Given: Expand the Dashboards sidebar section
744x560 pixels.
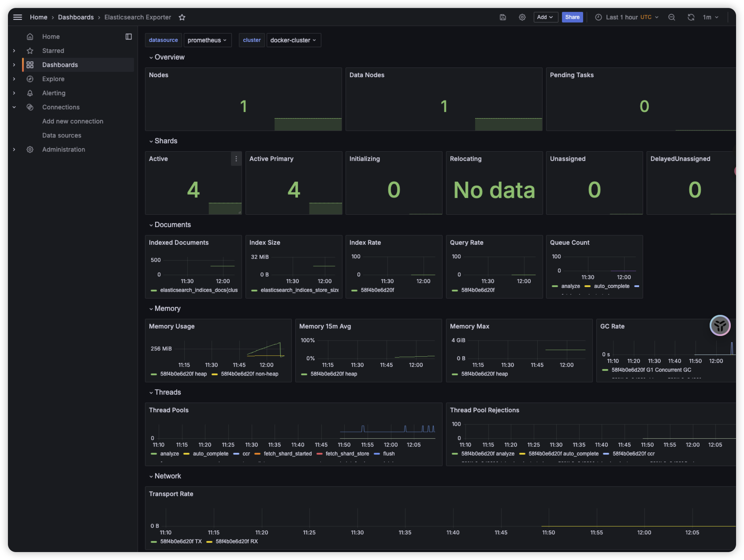Looking at the screenshot, I should [x=14, y=65].
